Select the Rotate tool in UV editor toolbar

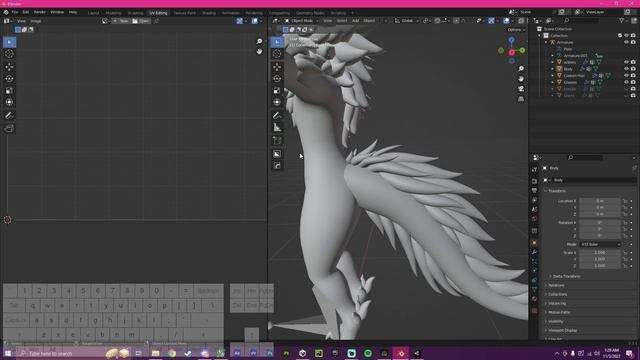pos(9,78)
